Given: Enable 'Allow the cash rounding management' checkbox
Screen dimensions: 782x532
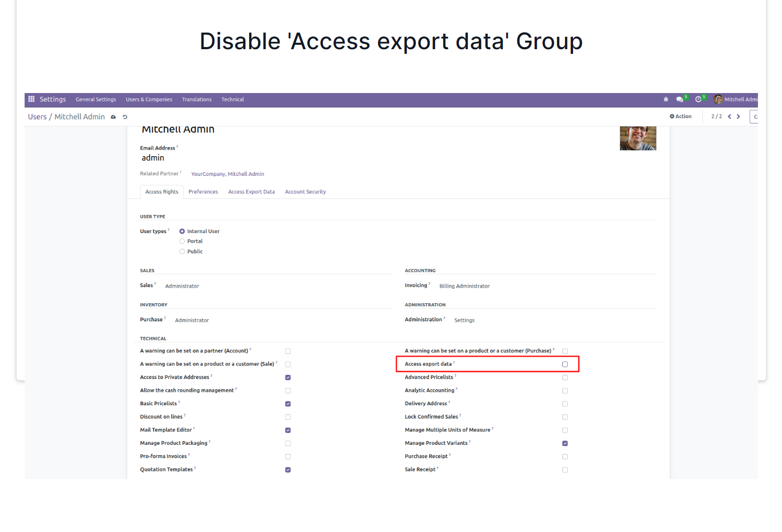Looking at the screenshot, I should (x=288, y=391).
